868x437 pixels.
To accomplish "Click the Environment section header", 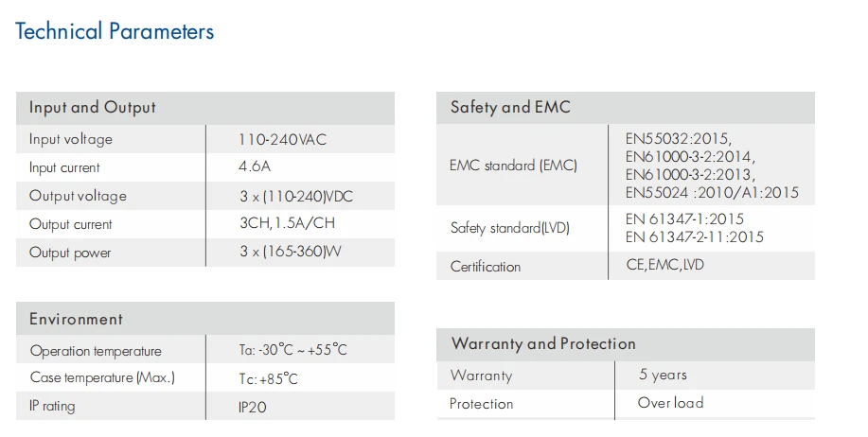I will click(x=76, y=319).
